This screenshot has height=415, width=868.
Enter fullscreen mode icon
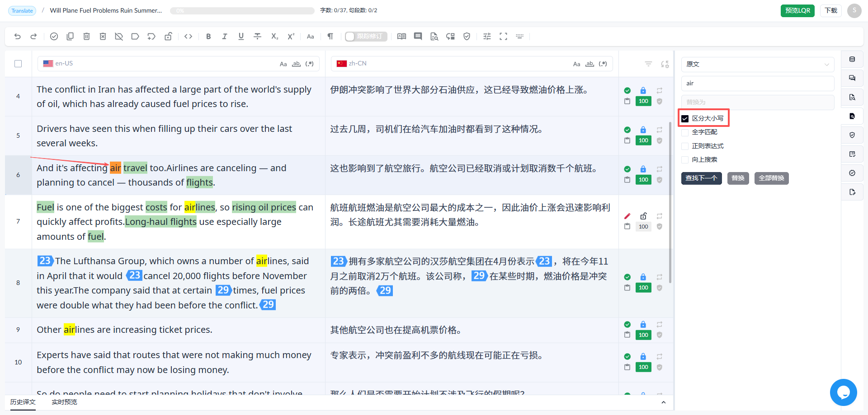pos(503,37)
